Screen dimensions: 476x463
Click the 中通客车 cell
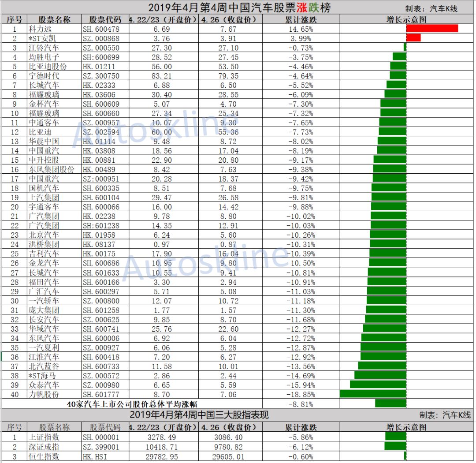tap(54, 123)
